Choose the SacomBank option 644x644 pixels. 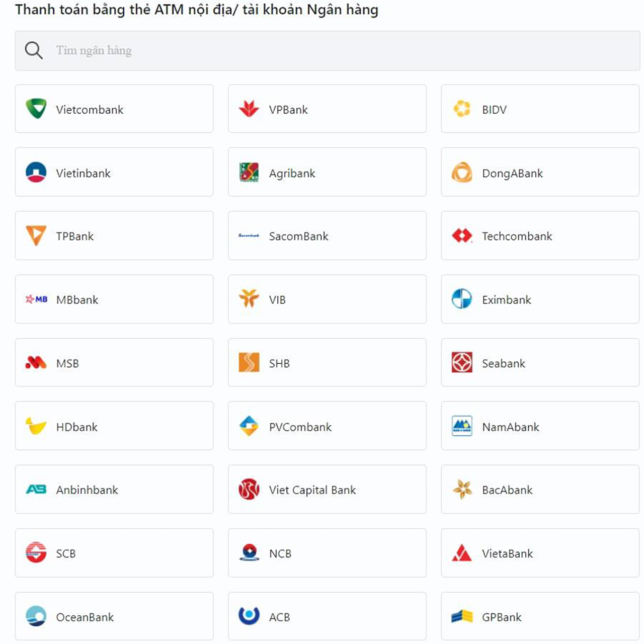point(327,235)
